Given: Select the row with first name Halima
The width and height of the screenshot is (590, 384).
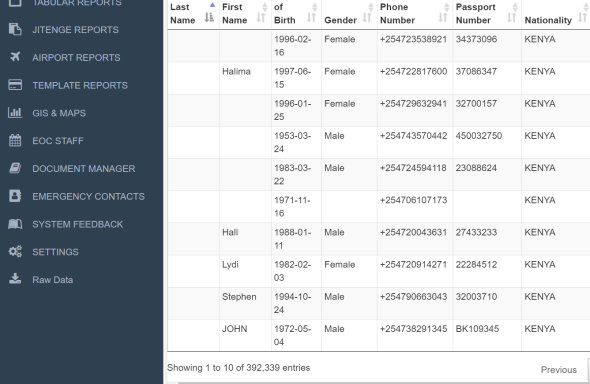Looking at the screenshot, I should click(379, 78).
